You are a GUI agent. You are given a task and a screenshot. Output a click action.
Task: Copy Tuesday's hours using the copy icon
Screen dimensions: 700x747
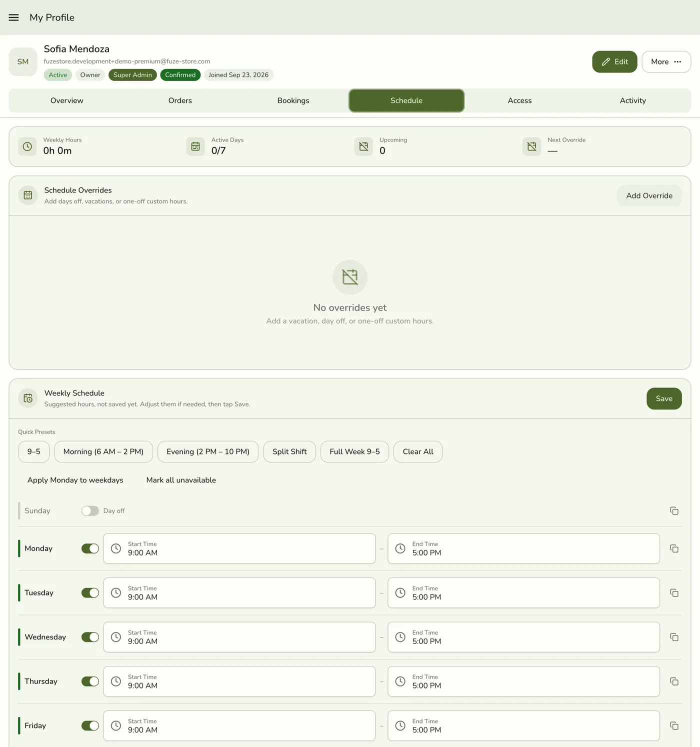(674, 592)
